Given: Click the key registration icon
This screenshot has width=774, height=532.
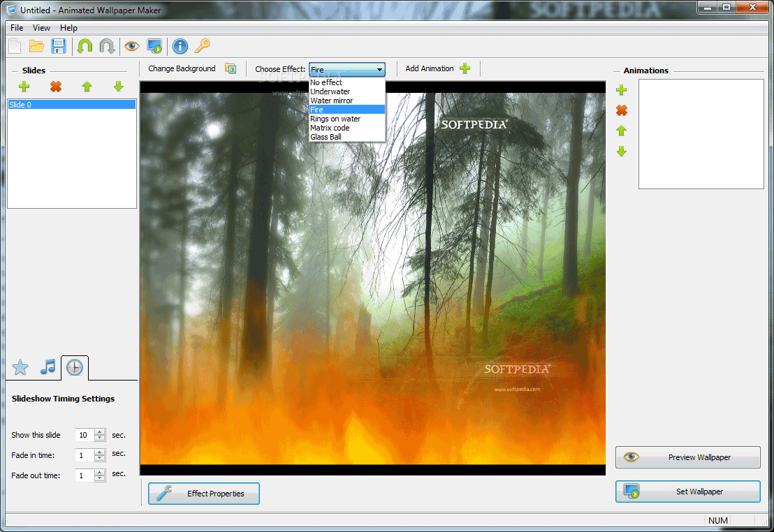Looking at the screenshot, I should 202,47.
